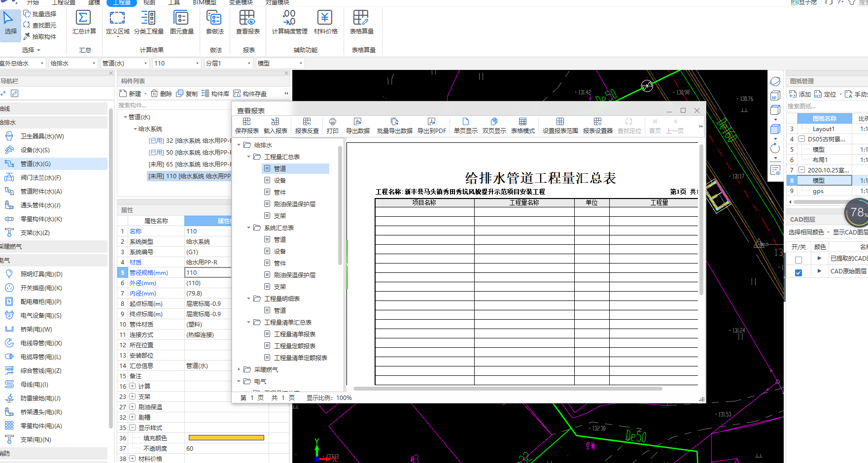
Task: Open the 视图 ribbon tab
Action: tap(149, 2)
